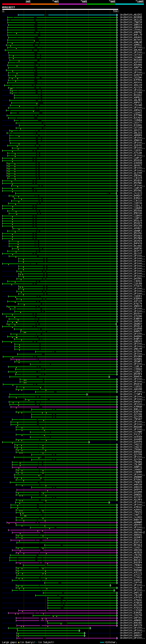Open hit UniRef100_B2CM15
Viewport: 146px width, 644px height.
(x=131, y=118)
